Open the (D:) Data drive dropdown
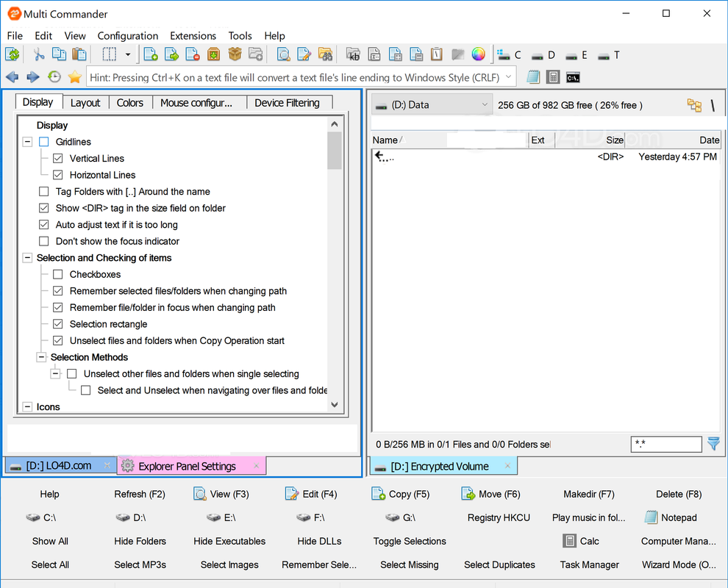728x588 pixels. tap(432, 105)
